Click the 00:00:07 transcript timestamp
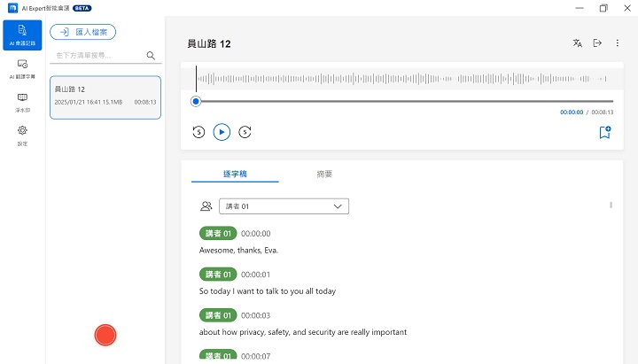The width and height of the screenshot is (638, 364). pos(255,356)
